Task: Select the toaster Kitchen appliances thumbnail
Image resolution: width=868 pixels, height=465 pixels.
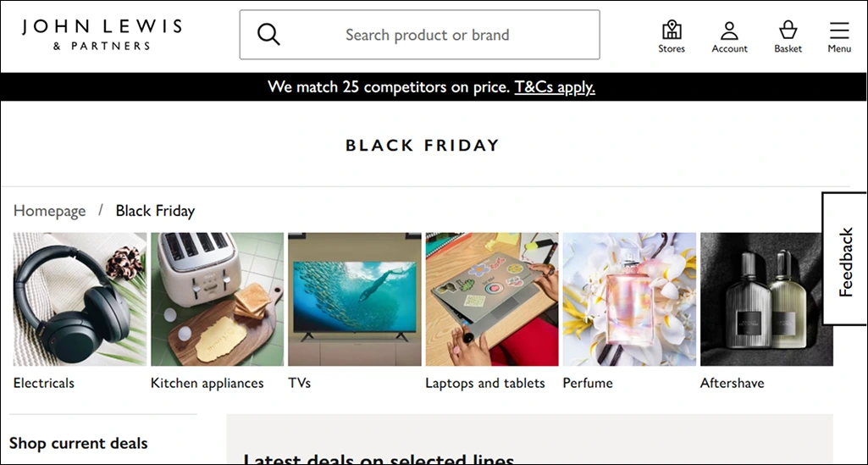Action: [217, 299]
